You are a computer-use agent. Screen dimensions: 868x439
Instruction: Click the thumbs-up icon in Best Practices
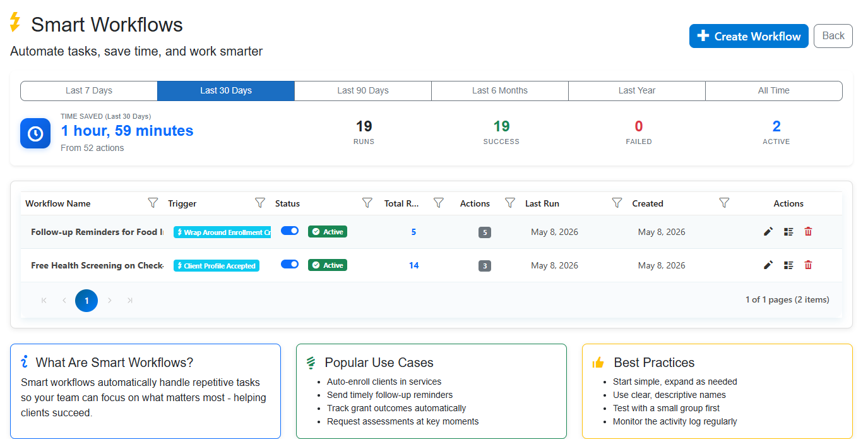point(598,363)
